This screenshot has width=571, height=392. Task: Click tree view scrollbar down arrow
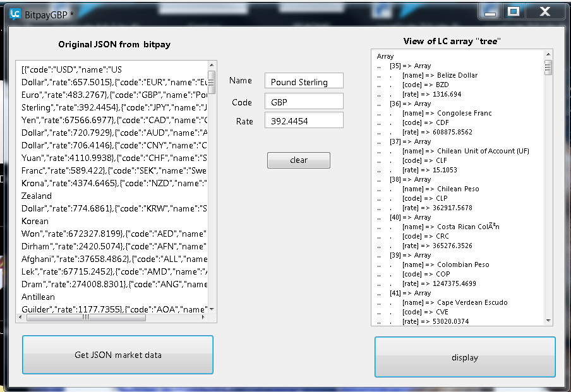coord(548,321)
